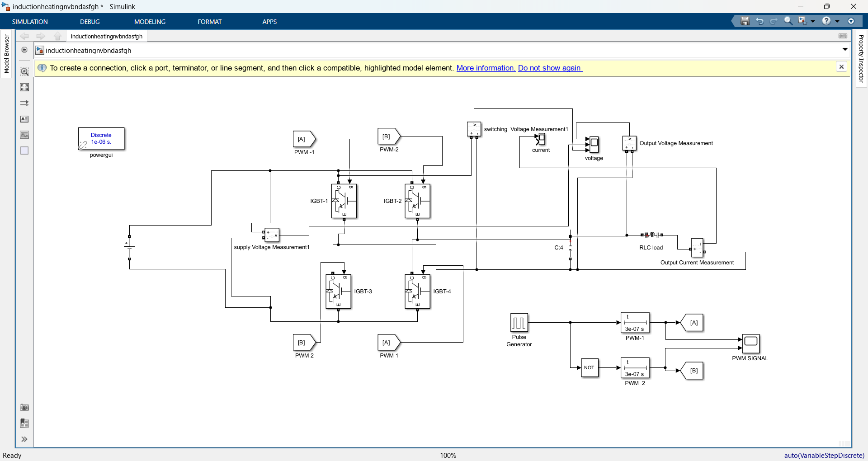Viewport: 868px width, 461px height.
Task: Select the powergui block
Action: (x=101, y=138)
